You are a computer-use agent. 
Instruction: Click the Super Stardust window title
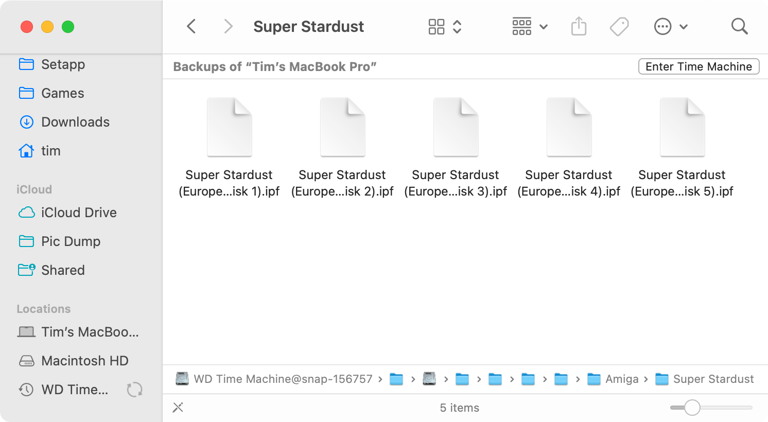coord(309,26)
